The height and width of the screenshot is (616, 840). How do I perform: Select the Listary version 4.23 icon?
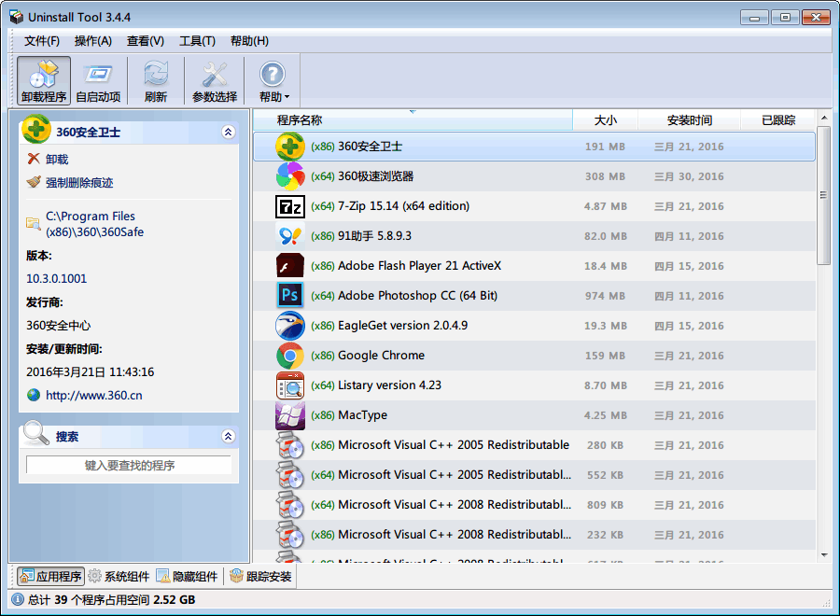(290, 385)
